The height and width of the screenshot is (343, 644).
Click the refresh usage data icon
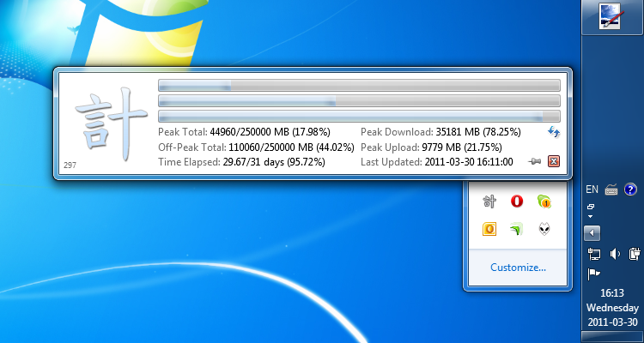coord(554,132)
